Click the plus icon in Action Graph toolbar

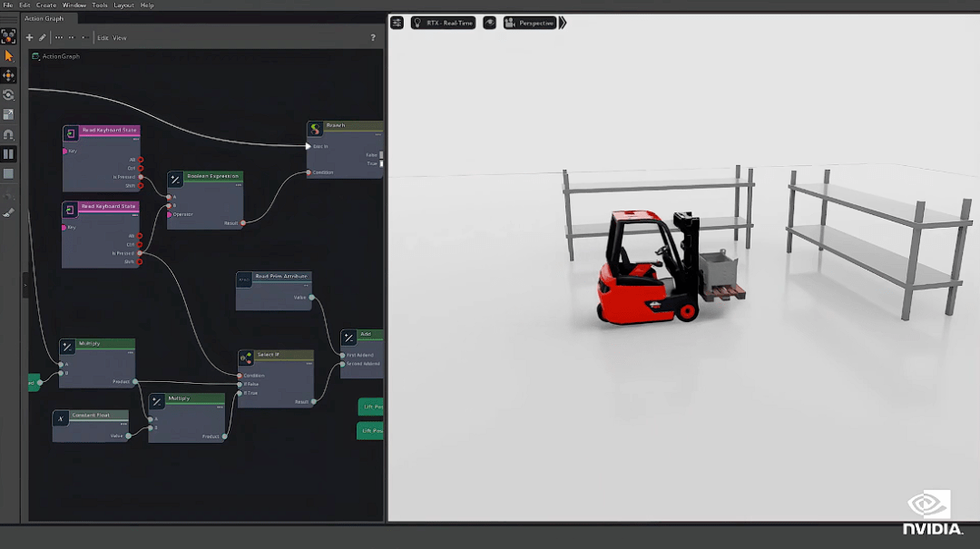tap(29, 37)
